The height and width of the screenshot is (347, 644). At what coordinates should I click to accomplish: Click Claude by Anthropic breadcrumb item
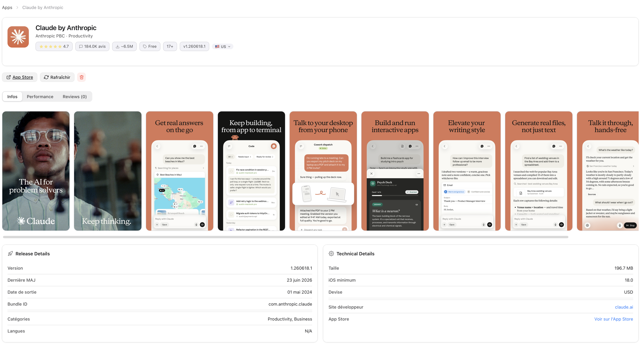coord(43,7)
